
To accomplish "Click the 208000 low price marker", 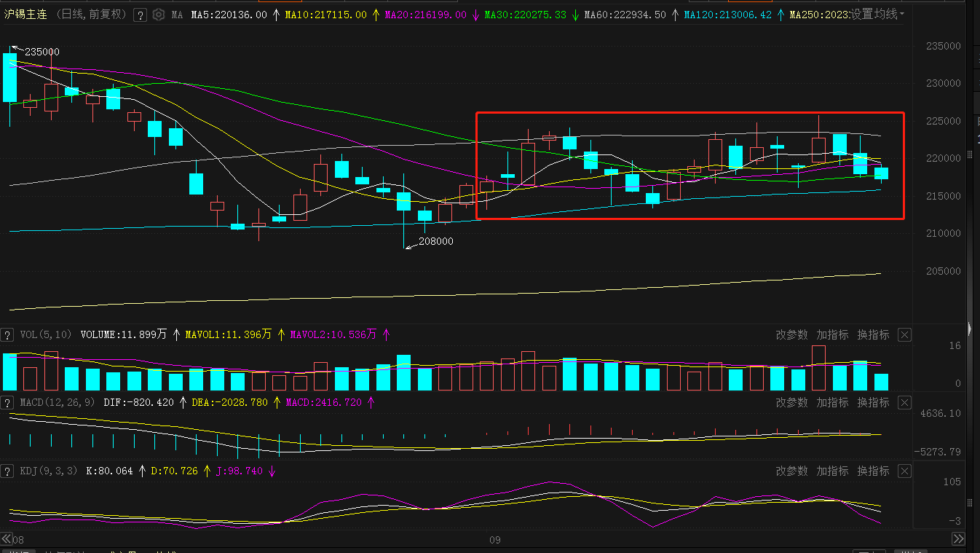I will (x=435, y=241).
